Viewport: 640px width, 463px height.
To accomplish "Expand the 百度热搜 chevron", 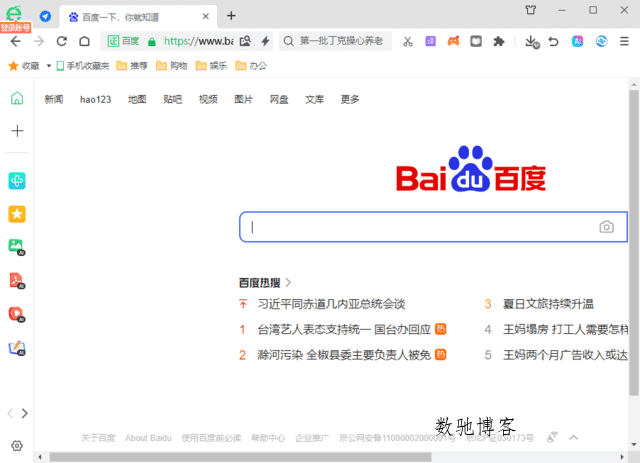I will click(x=288, y=282).
